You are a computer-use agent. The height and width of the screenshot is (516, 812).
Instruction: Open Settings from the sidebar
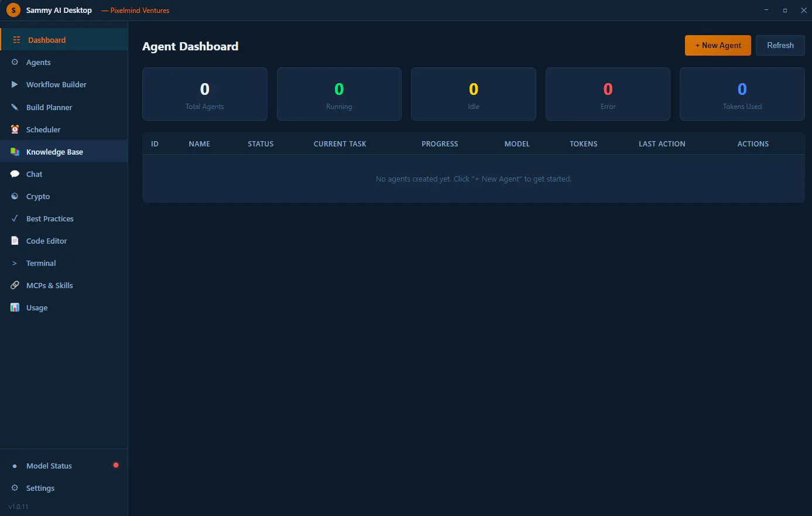coord(64,488)
